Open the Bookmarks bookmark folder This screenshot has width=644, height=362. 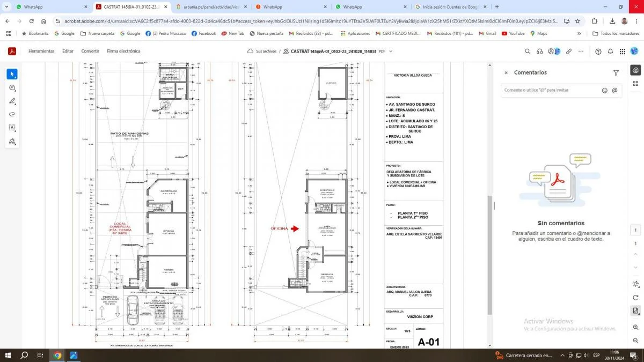[35, 33]
